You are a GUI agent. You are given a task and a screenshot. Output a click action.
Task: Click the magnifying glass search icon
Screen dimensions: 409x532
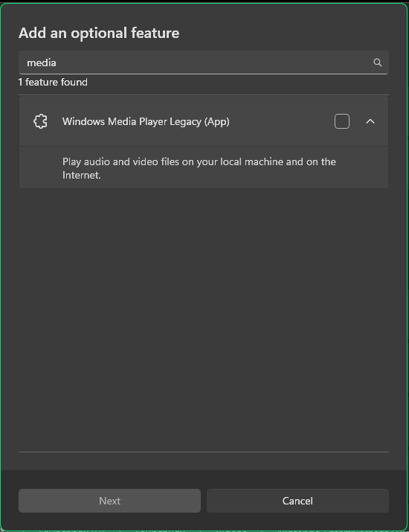pos(378,63)
